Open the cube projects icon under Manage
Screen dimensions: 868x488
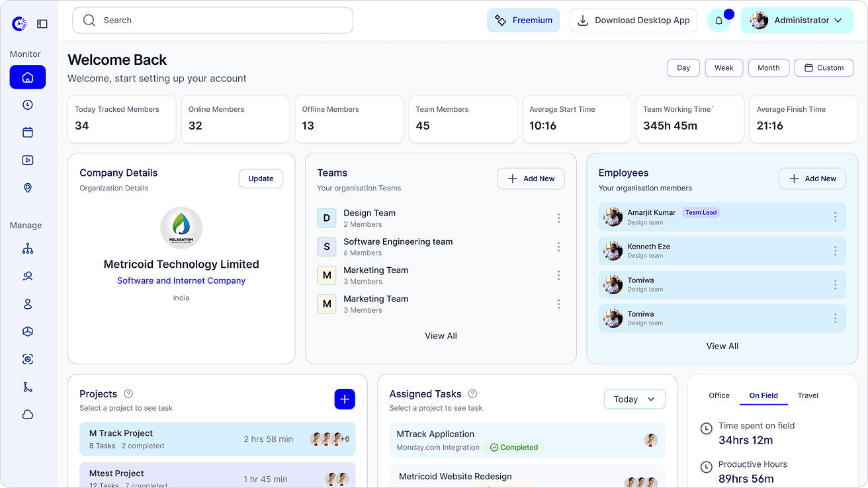pos(28,331)
